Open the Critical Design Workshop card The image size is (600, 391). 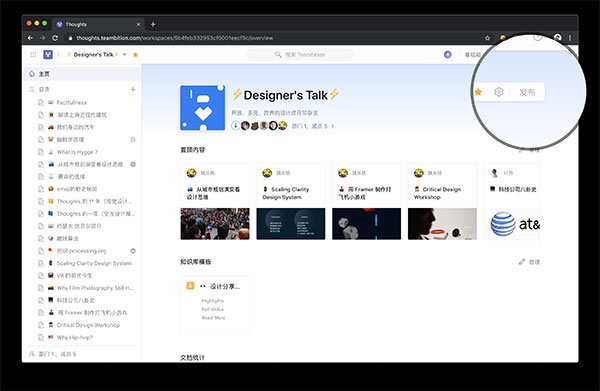coord(442,201)
